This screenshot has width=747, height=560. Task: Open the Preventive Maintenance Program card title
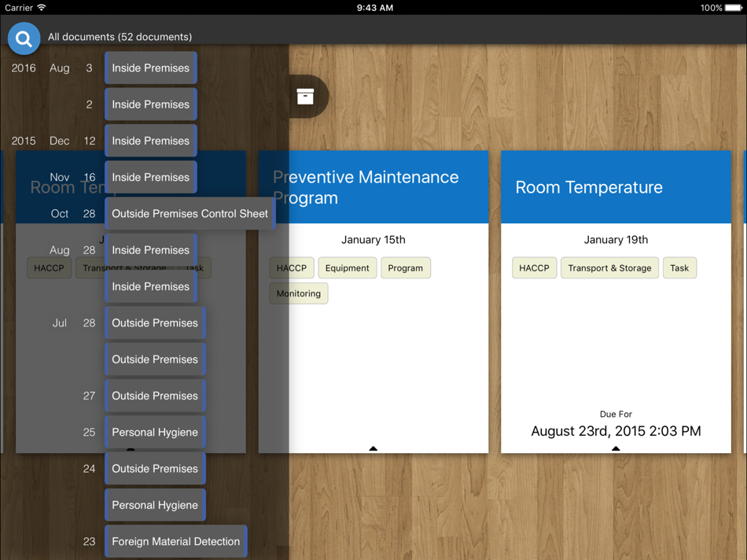[366, 187]
